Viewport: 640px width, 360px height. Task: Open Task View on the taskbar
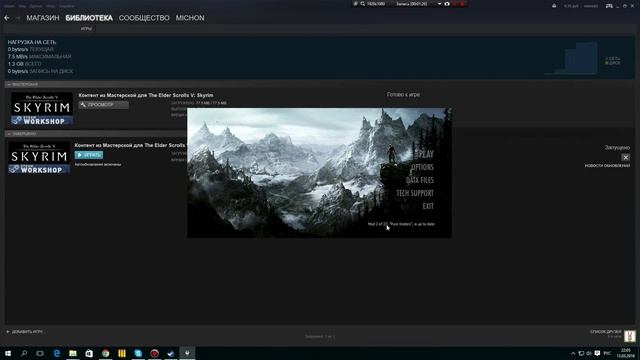(x=40, y=353)
